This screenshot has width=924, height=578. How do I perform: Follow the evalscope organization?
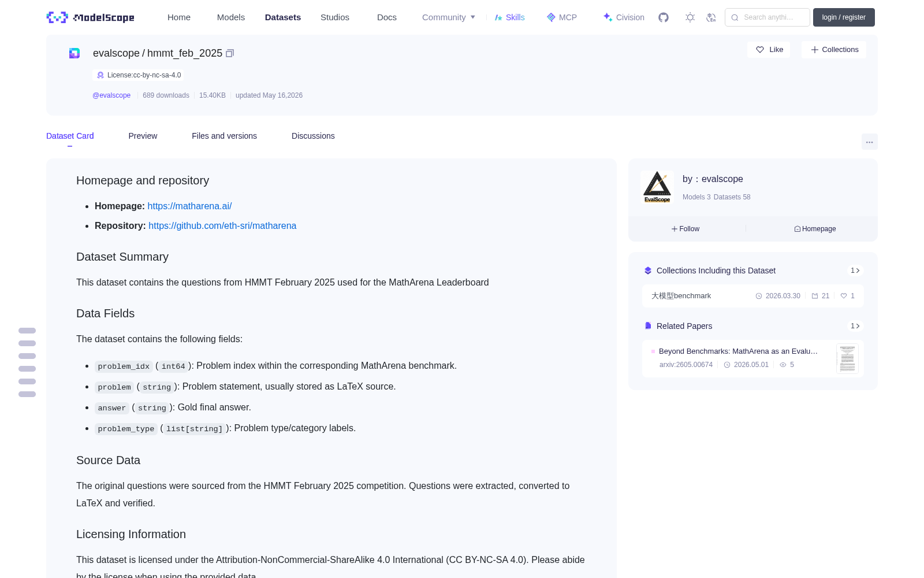(x=685, y=229)
